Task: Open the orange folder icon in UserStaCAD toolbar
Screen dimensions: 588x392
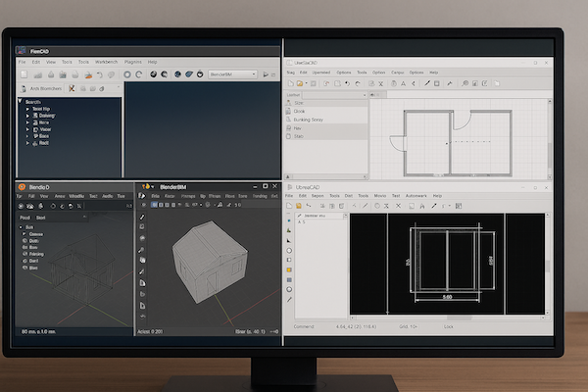Action: 300,83
